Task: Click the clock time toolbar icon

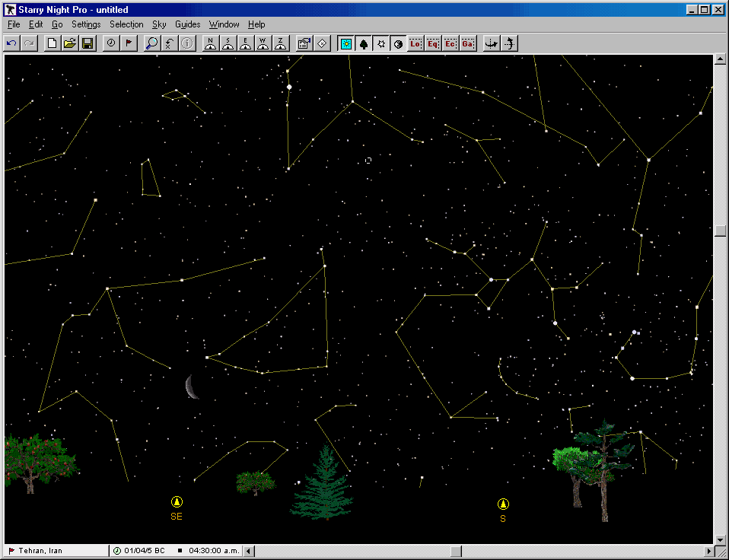Action: pos(110,43)
